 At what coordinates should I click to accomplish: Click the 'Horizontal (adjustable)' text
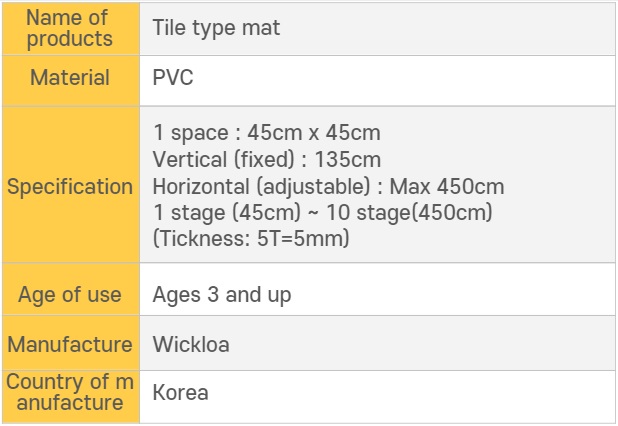(263, 187)
